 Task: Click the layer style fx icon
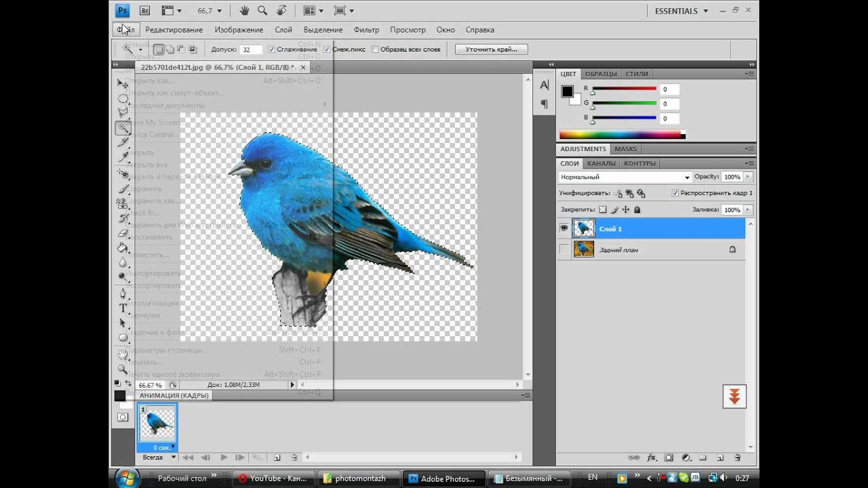(x=652, y=457)
